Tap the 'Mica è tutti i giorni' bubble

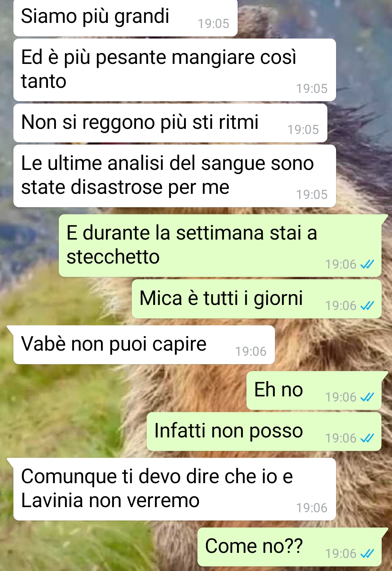pos(257,299)
